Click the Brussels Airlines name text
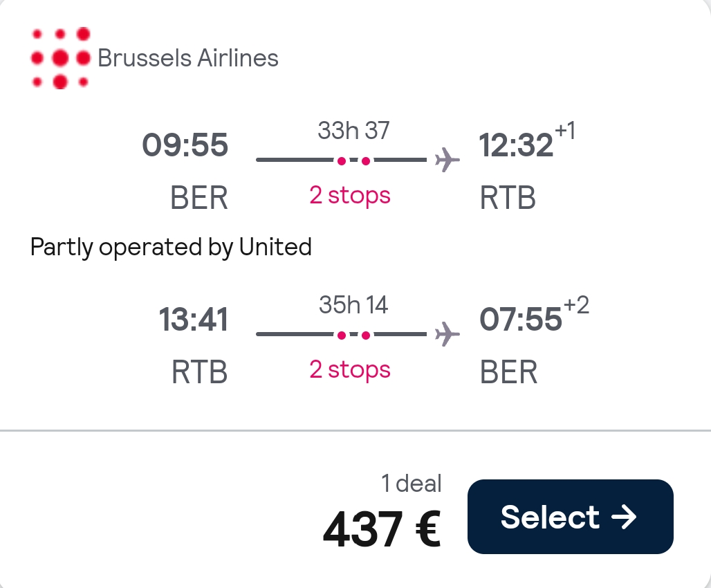This screenshot has width=711, height=588. coord(187,58)
